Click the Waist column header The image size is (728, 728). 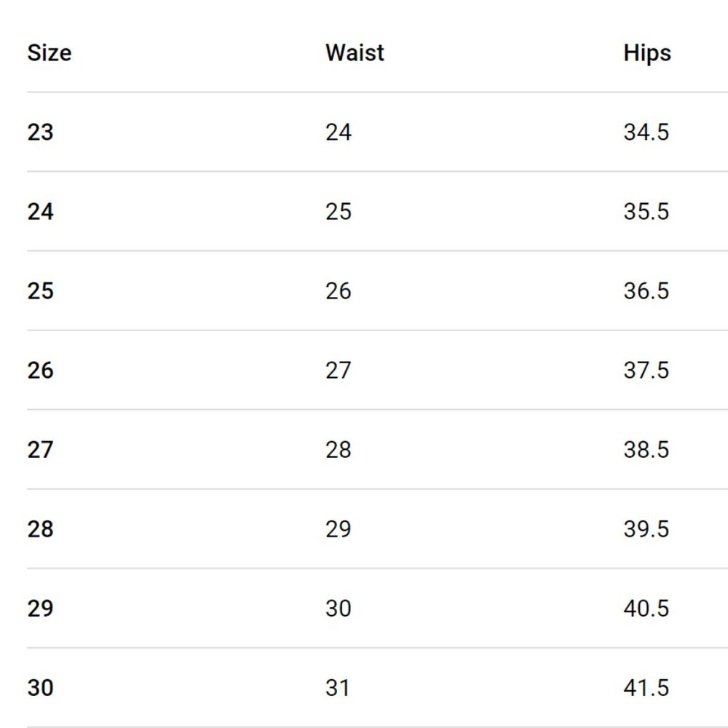pos(355,53)
